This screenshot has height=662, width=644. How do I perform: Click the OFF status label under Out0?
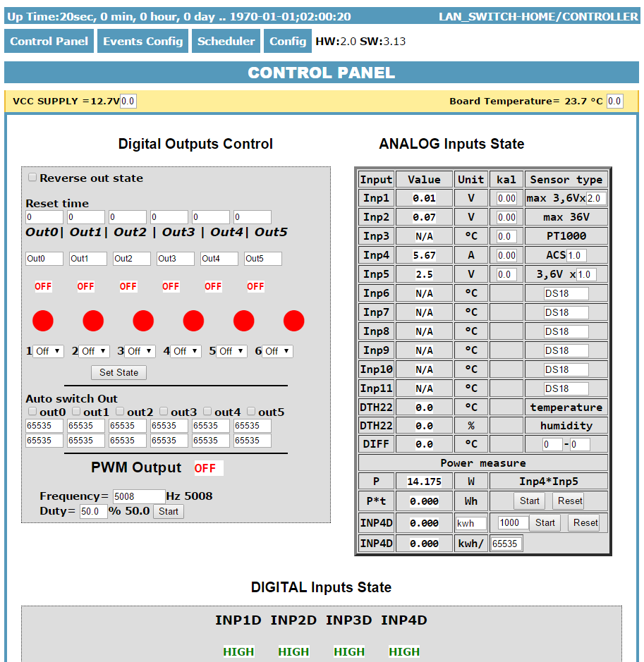coord(43,286)
